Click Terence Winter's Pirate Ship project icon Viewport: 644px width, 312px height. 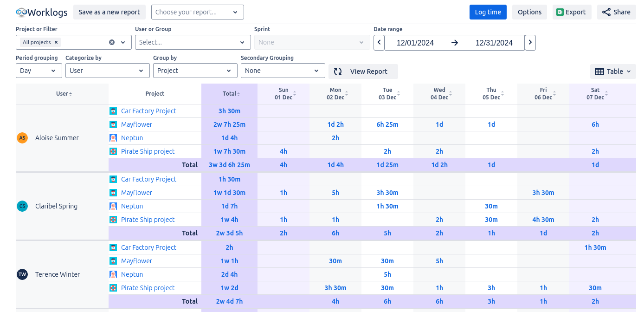tap(113, 288)
